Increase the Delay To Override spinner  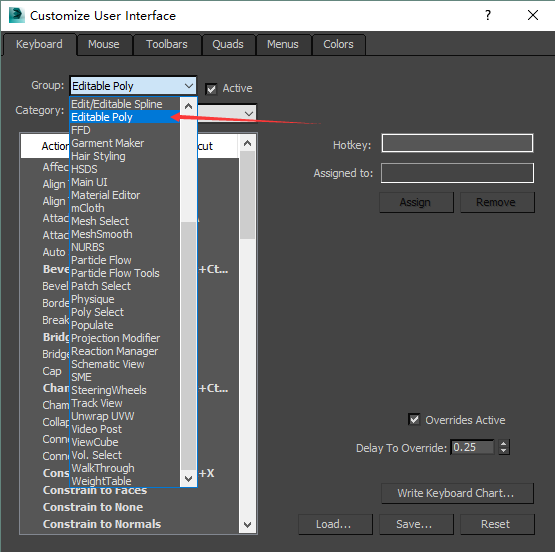[x=504, y=443]
